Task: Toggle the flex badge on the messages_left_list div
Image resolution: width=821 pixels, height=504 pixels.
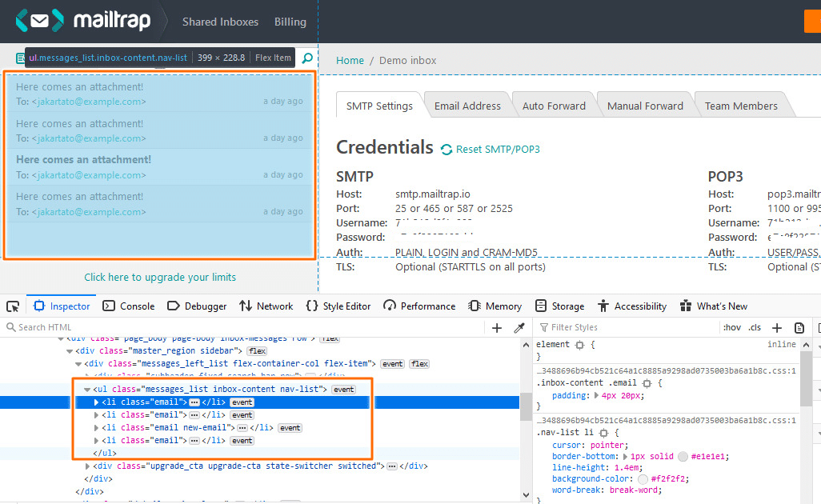Action: [x=419, y=363]
